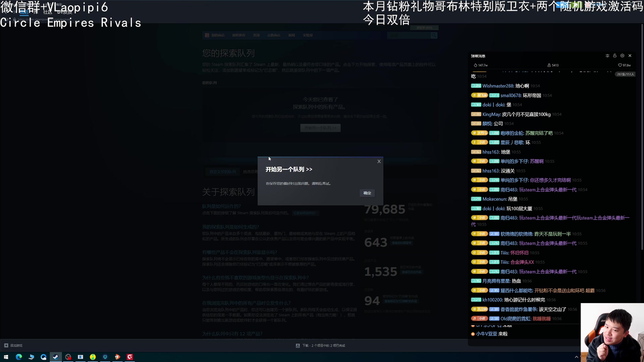
Task: Click the 1,535 followed stat number
Action: point(381,272)
